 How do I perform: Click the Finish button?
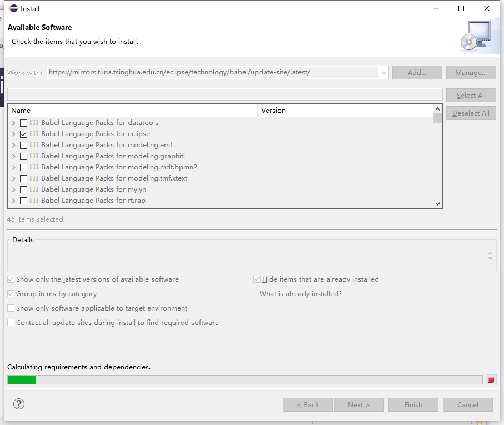click(413, 405)
